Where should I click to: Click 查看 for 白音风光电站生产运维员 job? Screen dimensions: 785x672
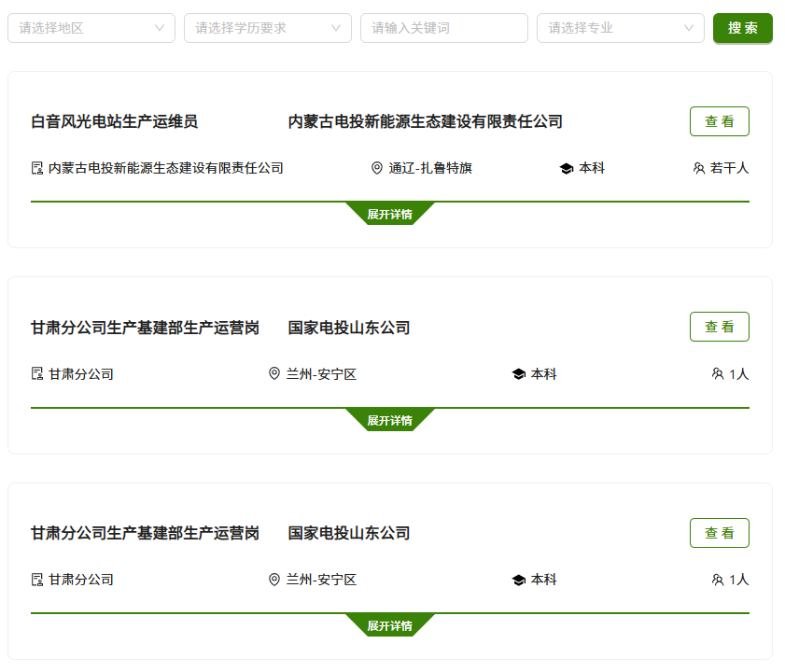coord(720,121)
